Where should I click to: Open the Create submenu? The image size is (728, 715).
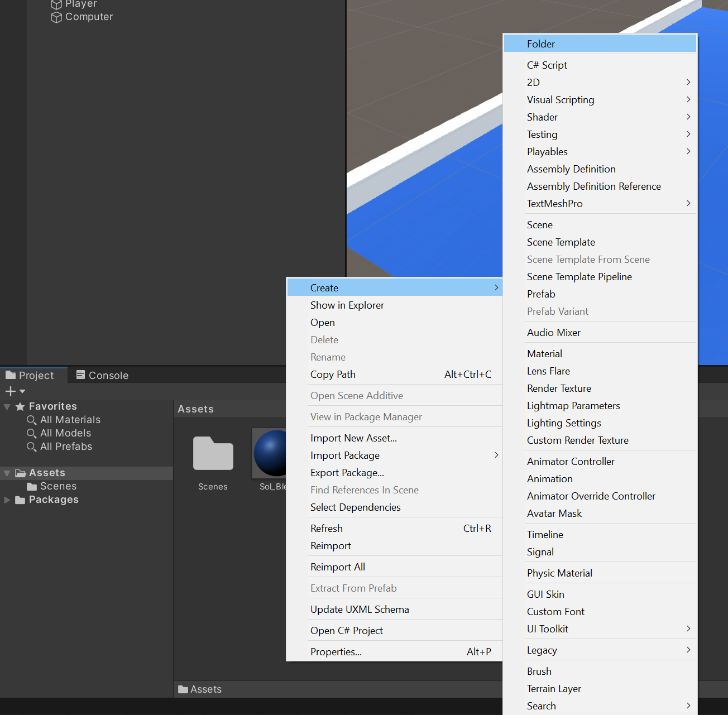pyautogui.click(x=394, y=288)
